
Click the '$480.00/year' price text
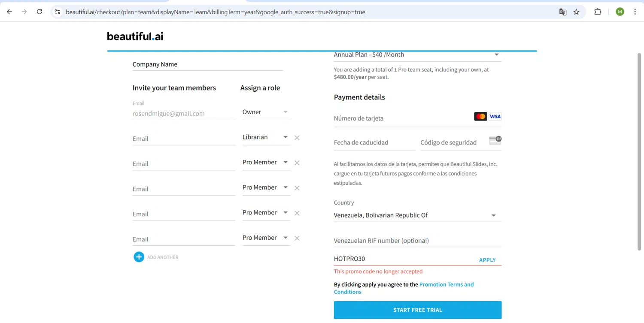point(350,77)
